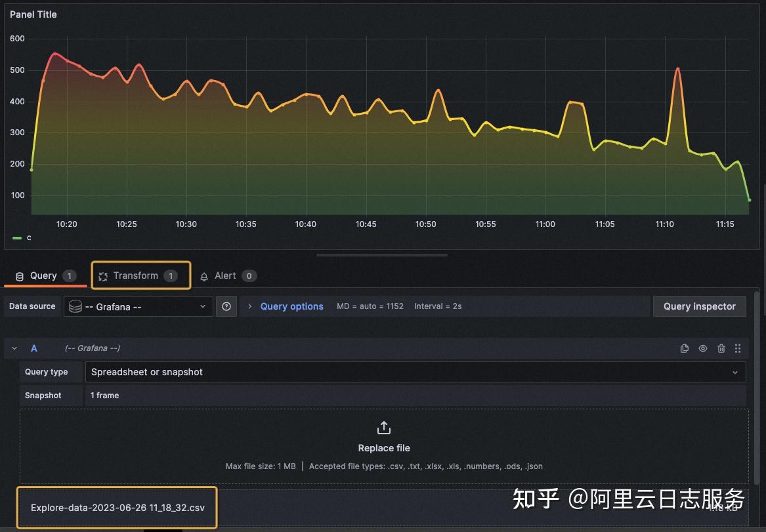
Task: Click the Replace file button
Action: (384, 448)
